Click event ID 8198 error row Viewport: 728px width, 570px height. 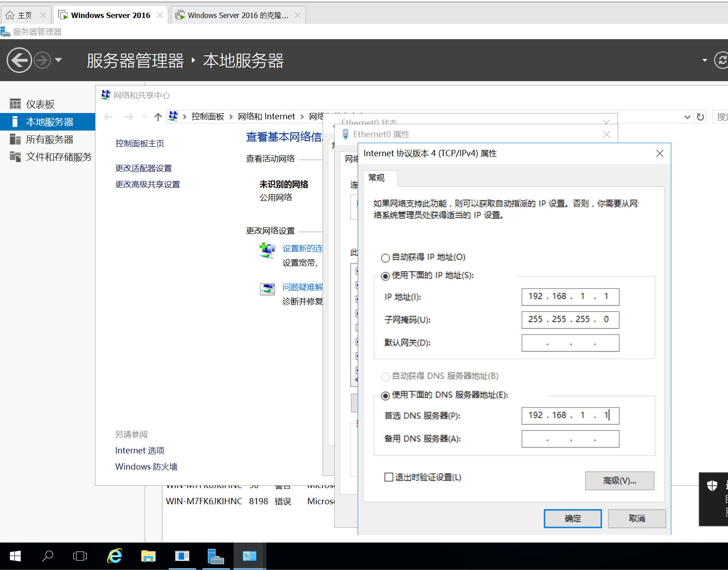249,501
